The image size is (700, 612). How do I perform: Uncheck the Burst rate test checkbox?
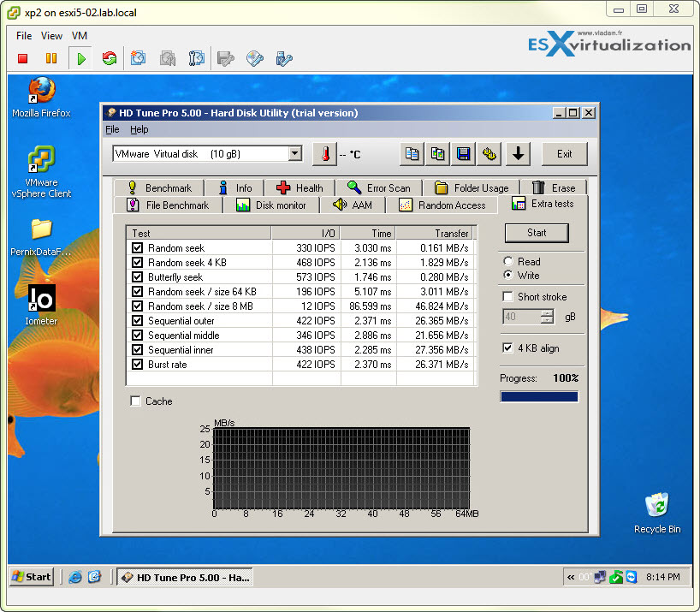[138, 365]
